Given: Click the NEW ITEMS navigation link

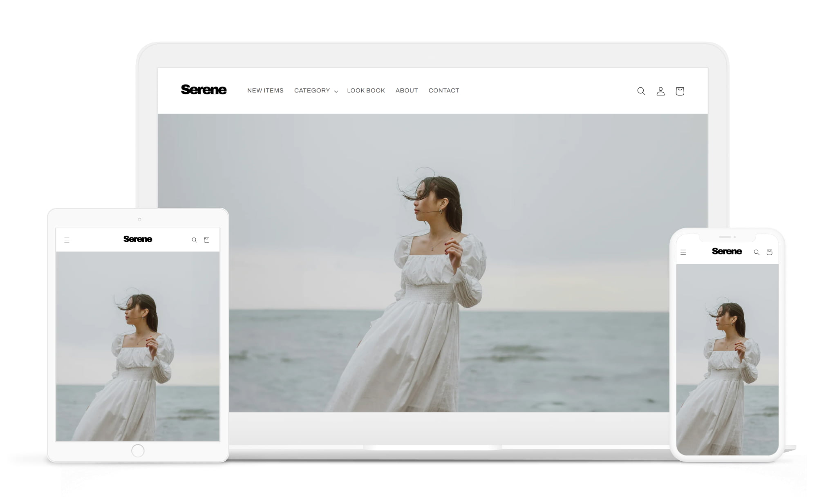Looking at the screenshot, I should (266, 91).
